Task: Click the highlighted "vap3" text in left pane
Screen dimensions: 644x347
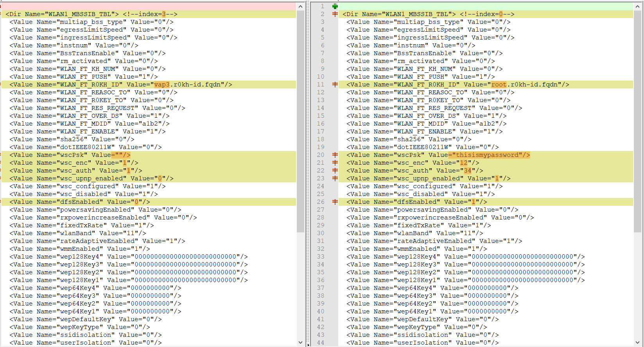Action: 162,85
